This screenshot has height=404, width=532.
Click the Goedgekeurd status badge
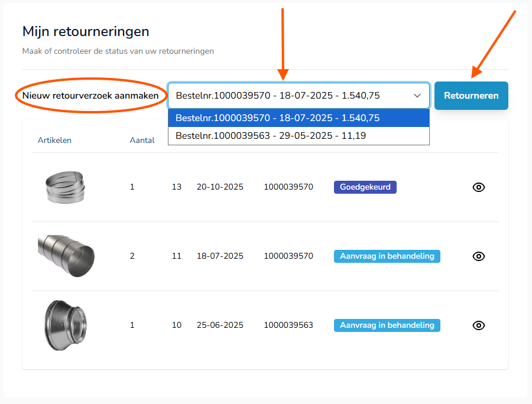click(365, 187)
